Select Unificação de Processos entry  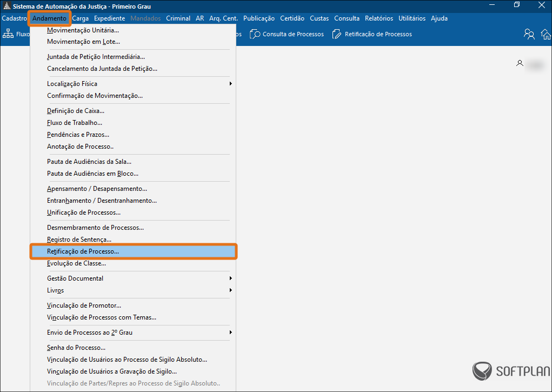click(133, 212)
